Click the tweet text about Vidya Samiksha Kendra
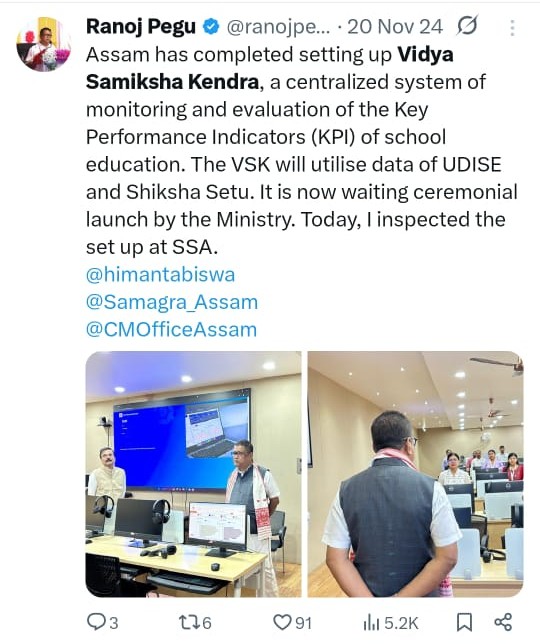Viewport: 540px width, 644px height. tap(301, 151)
